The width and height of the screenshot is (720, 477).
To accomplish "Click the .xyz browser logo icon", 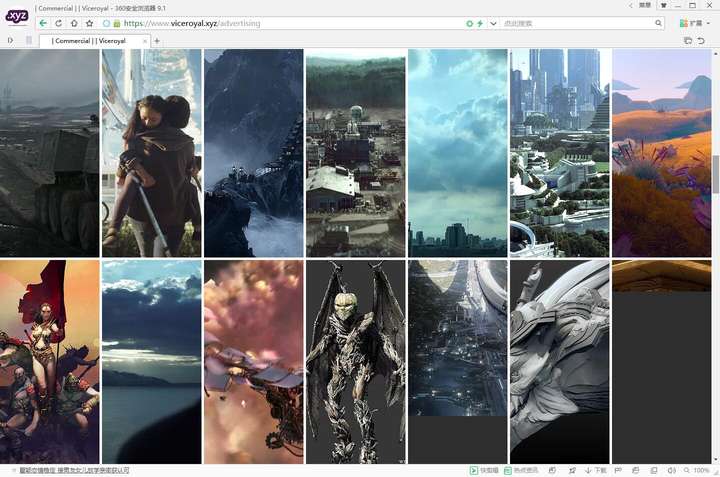I will click(x=17, y=17).
